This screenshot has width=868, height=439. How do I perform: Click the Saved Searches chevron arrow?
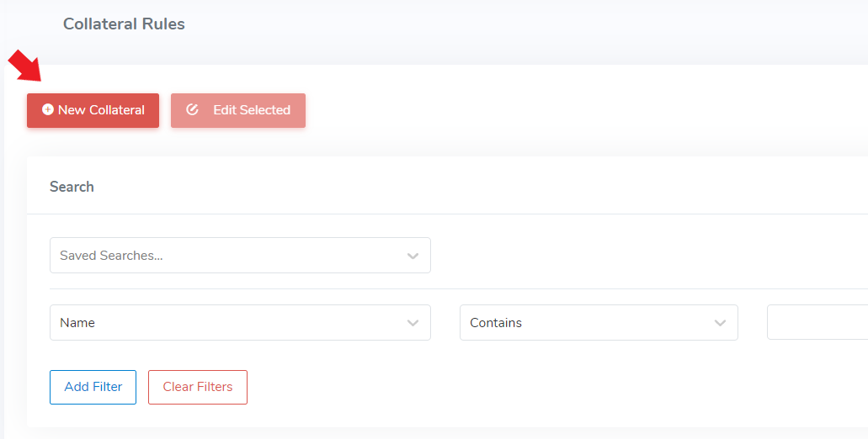pos(413,256)
